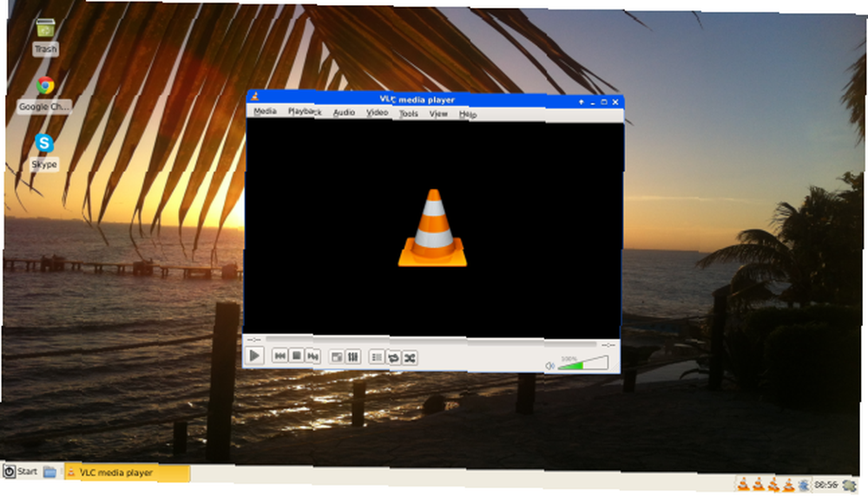This screenshot has width=868, height=496.
Task: Skip to the next media track
Action: (x=312, y=356)
